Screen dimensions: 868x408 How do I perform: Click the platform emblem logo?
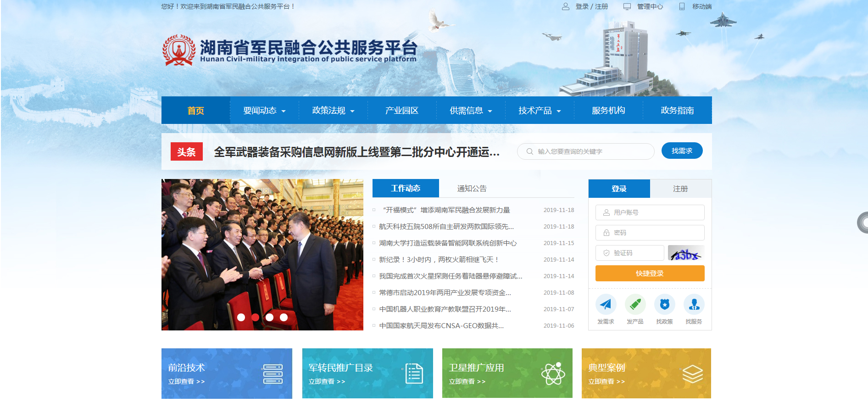pos(179,50)
